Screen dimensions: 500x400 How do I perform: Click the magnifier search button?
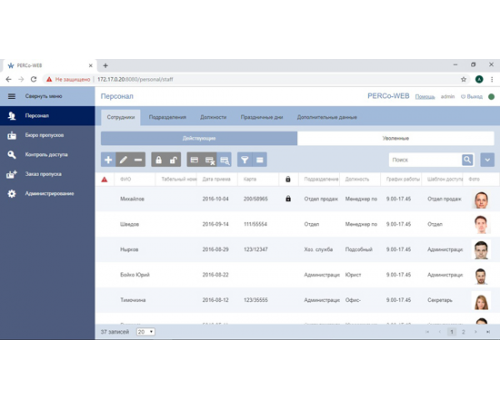click(x=467, y=160)
